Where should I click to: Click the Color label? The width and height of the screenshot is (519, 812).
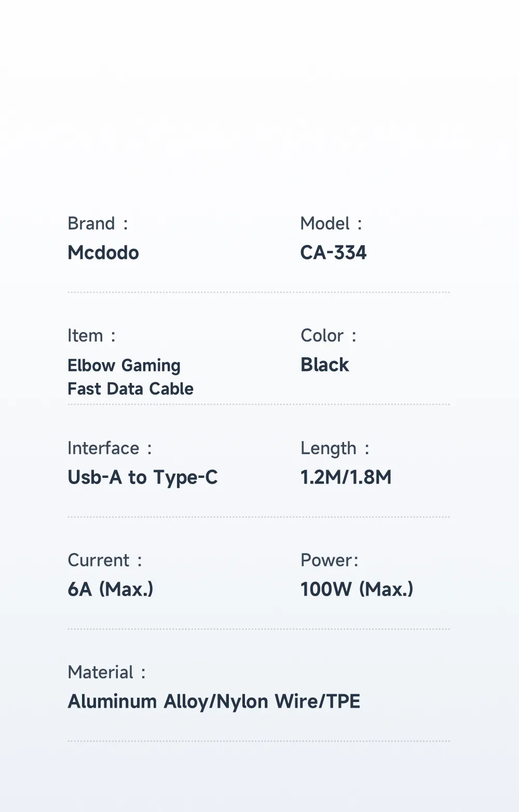click(x=329, y=336)
